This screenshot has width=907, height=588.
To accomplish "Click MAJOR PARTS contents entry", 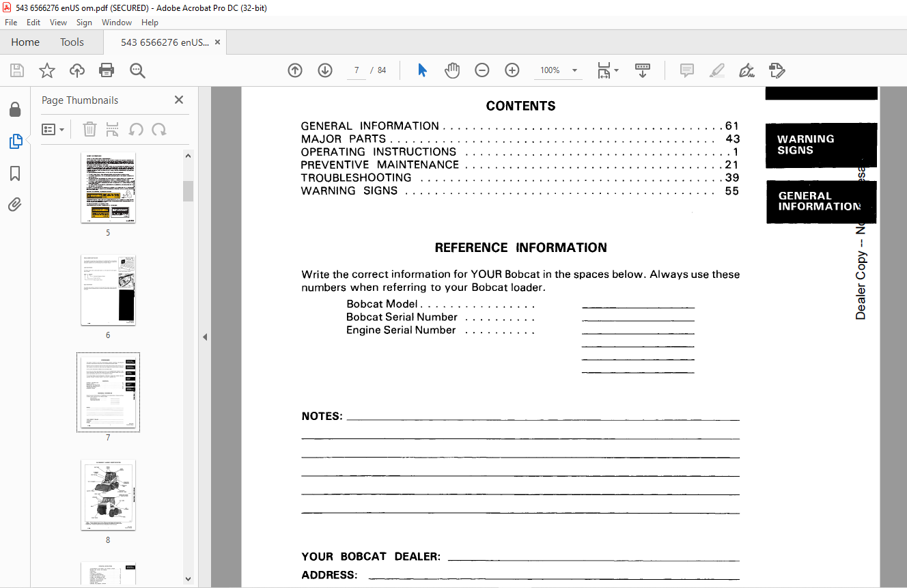I will pos(520,139).
